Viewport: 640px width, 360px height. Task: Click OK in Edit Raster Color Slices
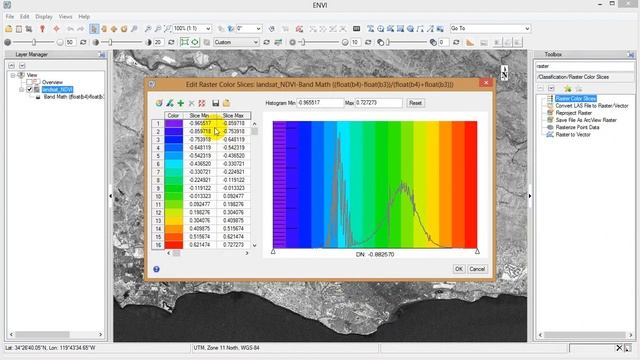(x=459, y=269)
